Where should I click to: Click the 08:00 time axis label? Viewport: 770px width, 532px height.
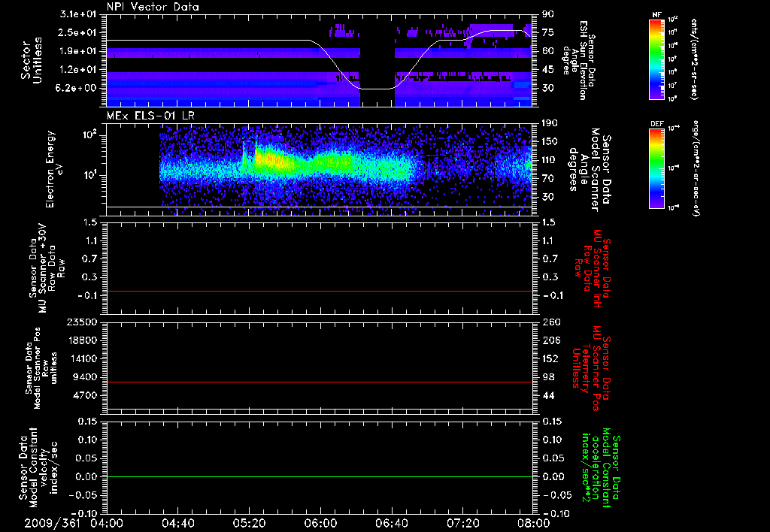click(534, 523)
